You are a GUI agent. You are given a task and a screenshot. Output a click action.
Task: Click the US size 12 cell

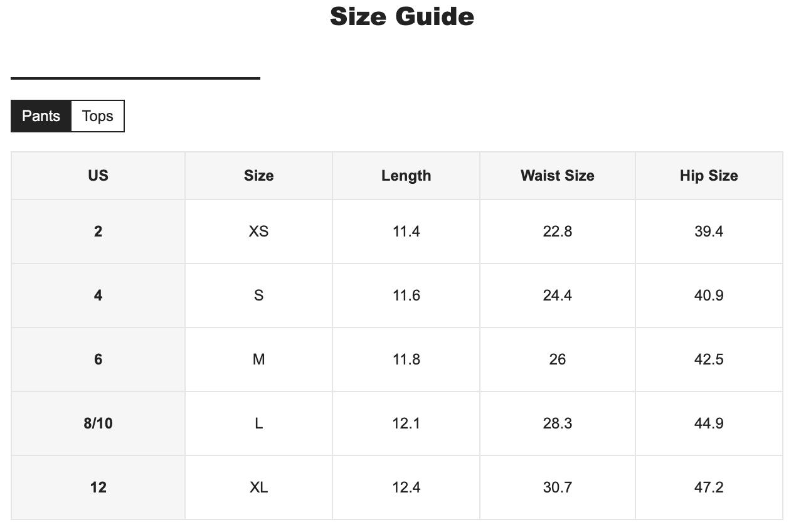[x=98, y=487]
